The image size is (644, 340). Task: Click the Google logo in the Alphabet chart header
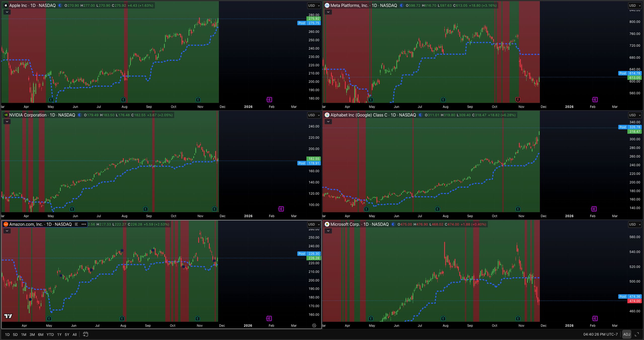[x=327, y=115]
